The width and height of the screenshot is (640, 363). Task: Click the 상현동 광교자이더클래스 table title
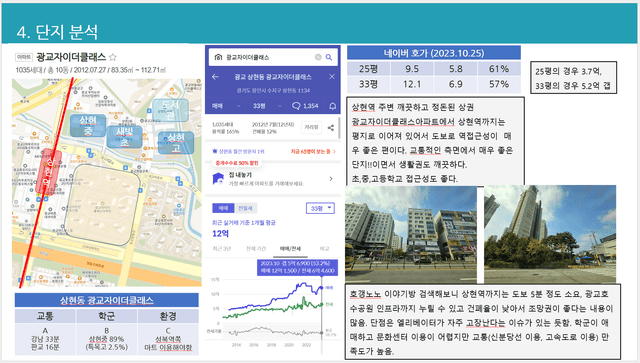tap(107, 300)
